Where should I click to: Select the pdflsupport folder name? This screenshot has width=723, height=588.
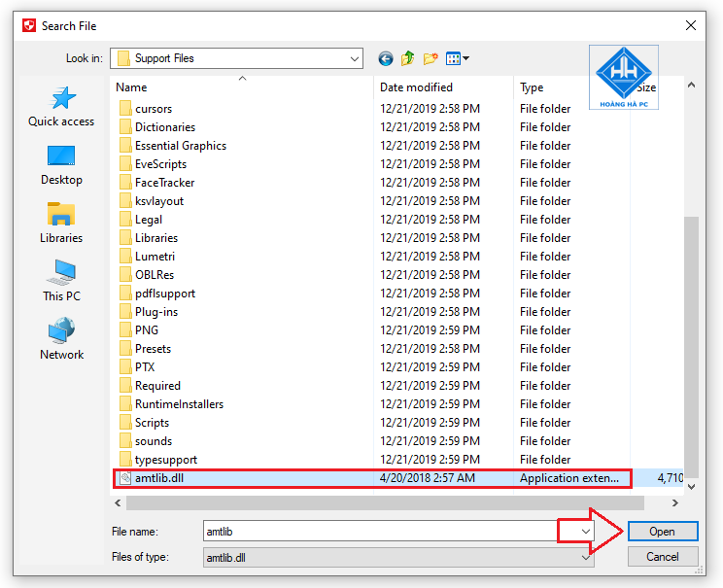(165, 294)
